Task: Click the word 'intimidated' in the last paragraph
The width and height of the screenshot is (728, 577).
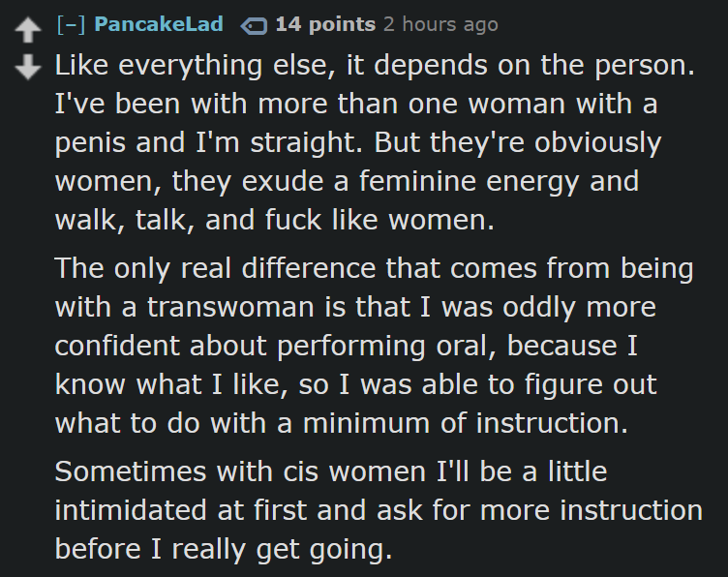Action: 131,510
